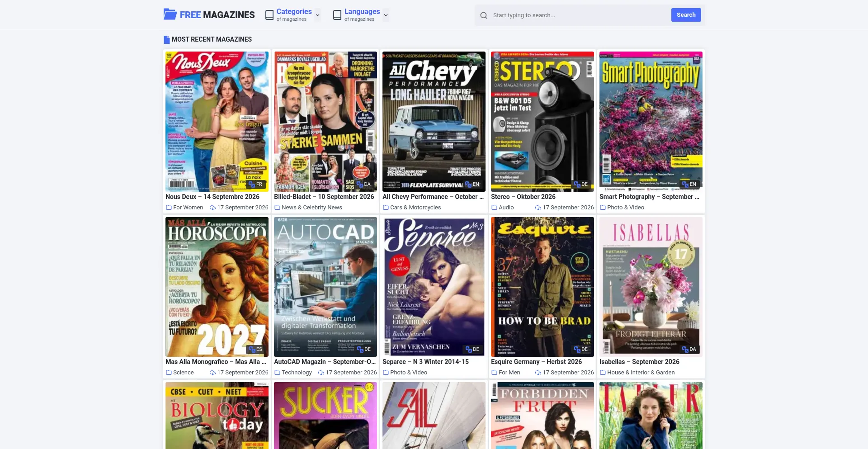Click the download cloud icon under Stereo
Viewport: 868px width, 449px height.
(x=538, y=208)
